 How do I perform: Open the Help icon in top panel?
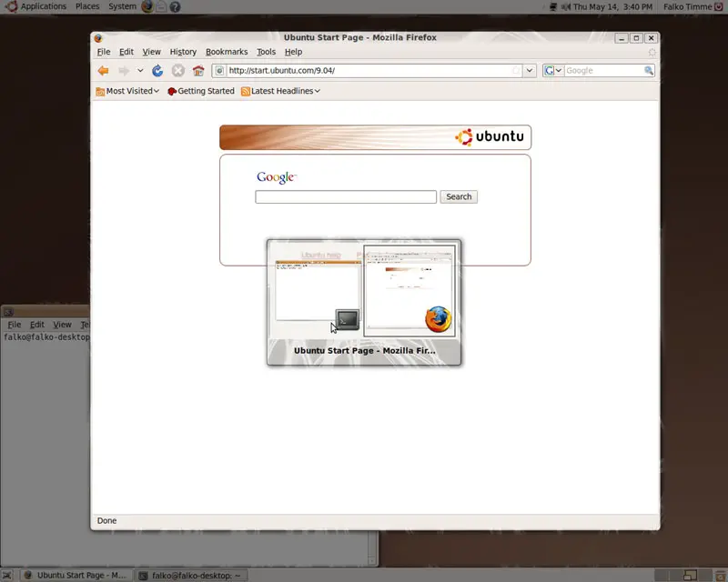click(x=175, y=7)
